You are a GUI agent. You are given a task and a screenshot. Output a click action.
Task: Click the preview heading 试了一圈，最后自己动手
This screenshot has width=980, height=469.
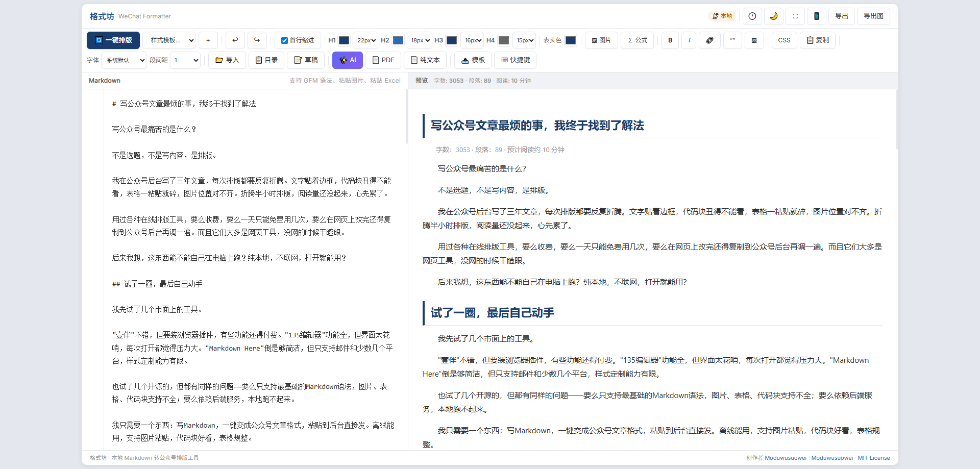click(493, 313)
